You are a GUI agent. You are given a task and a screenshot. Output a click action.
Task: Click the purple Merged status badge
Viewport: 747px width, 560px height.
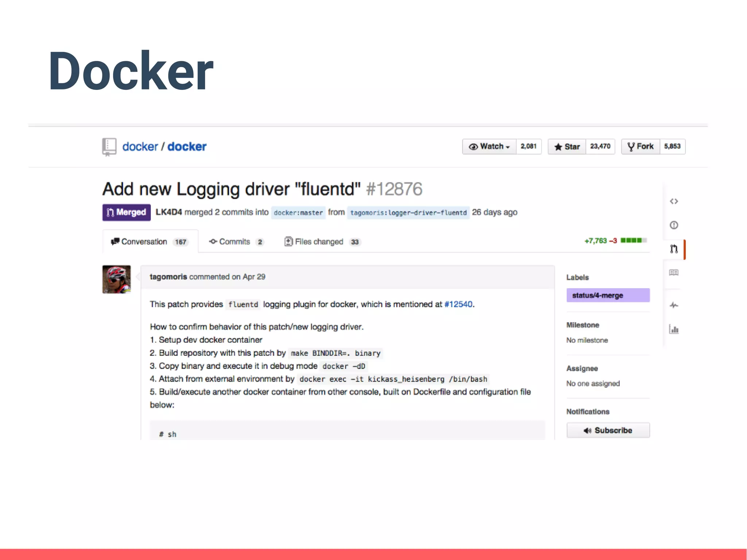click(x=126, y=212)
